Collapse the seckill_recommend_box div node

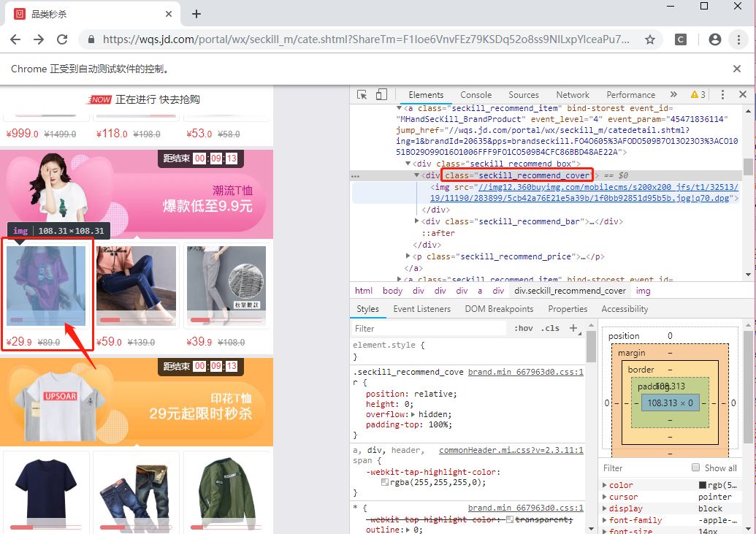(408, 164)
